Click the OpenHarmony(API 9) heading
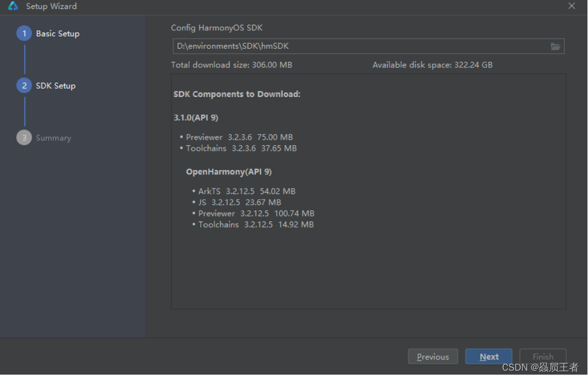The height and width of the screenshot is (378, 588). pos(229,172)
